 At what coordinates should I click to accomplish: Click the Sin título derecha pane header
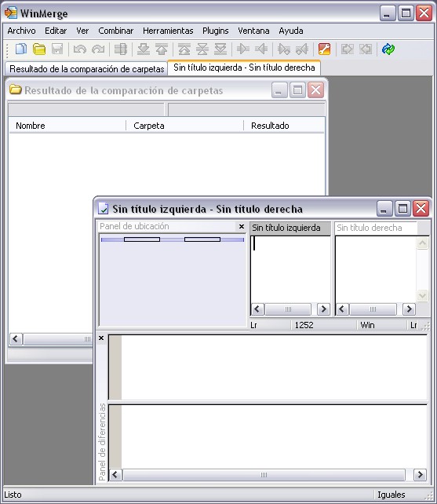pos(376,228)
